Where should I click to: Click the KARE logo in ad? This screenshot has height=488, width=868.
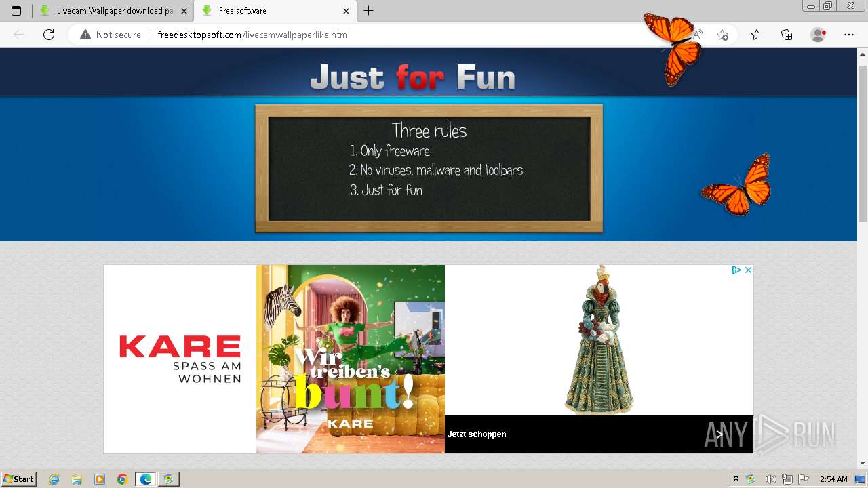(x=180, y=359)
